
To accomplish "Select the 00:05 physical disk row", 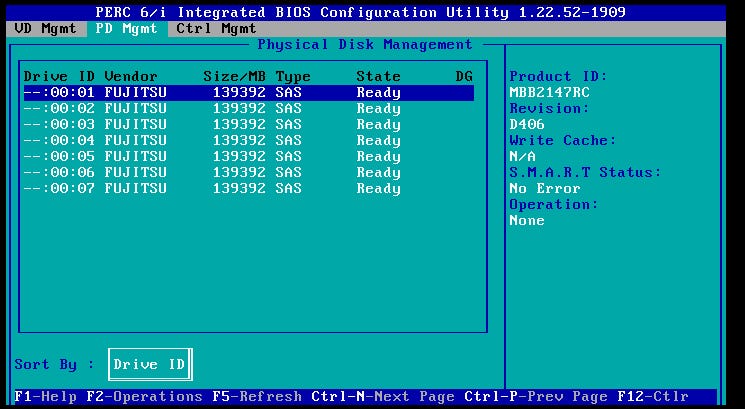I will click(x=247, y=157).
